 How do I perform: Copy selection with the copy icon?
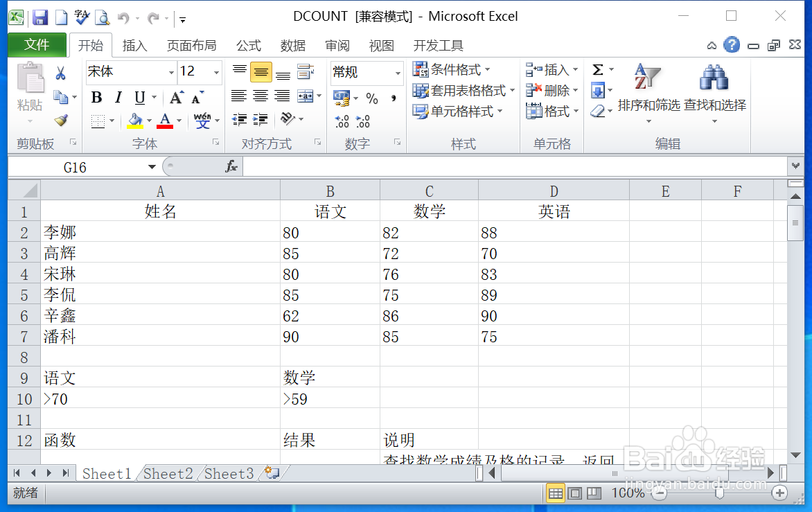[x=60, y=97]
